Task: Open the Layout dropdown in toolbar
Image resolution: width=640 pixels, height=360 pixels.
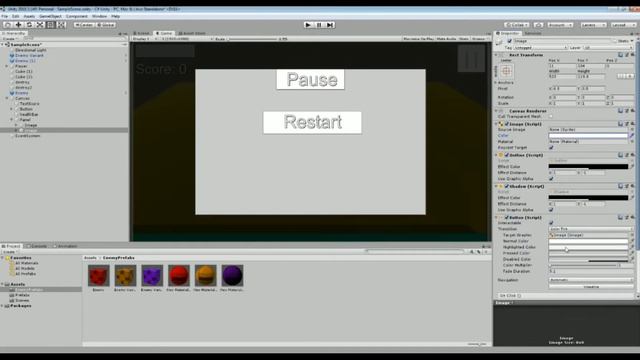Action: [623, 25]
